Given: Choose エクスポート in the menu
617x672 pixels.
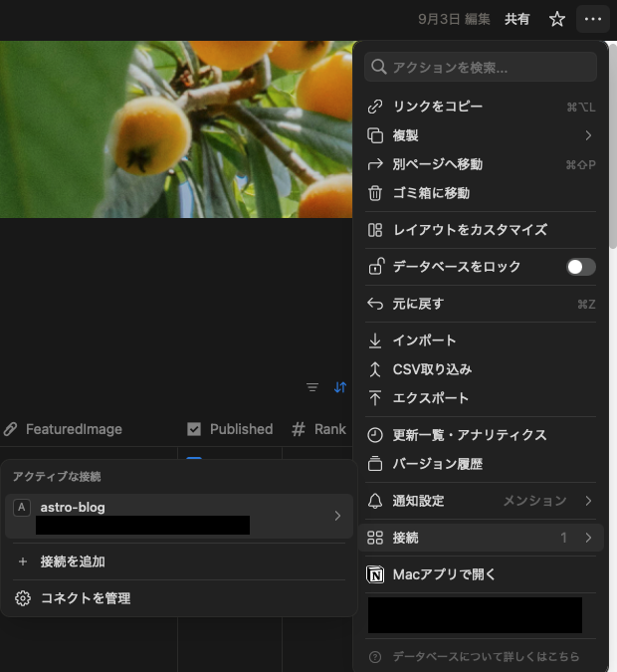Looking at the screenshot, I should pos(430,398).
